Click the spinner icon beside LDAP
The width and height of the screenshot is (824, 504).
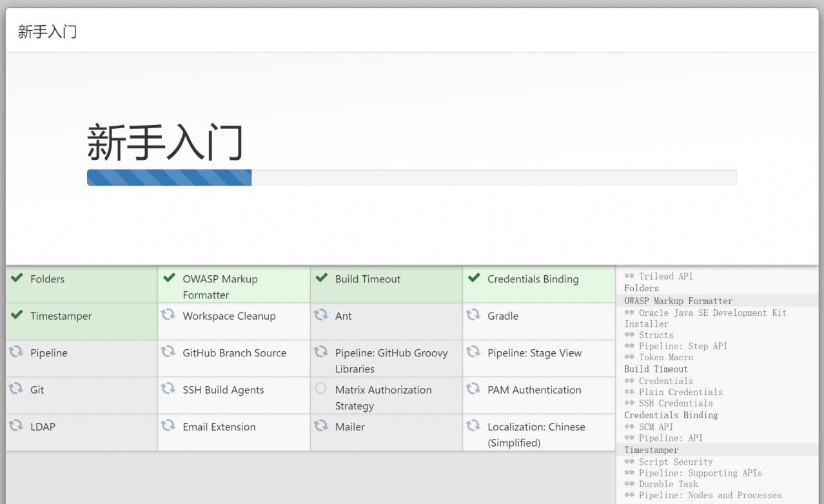coord(16,425)
